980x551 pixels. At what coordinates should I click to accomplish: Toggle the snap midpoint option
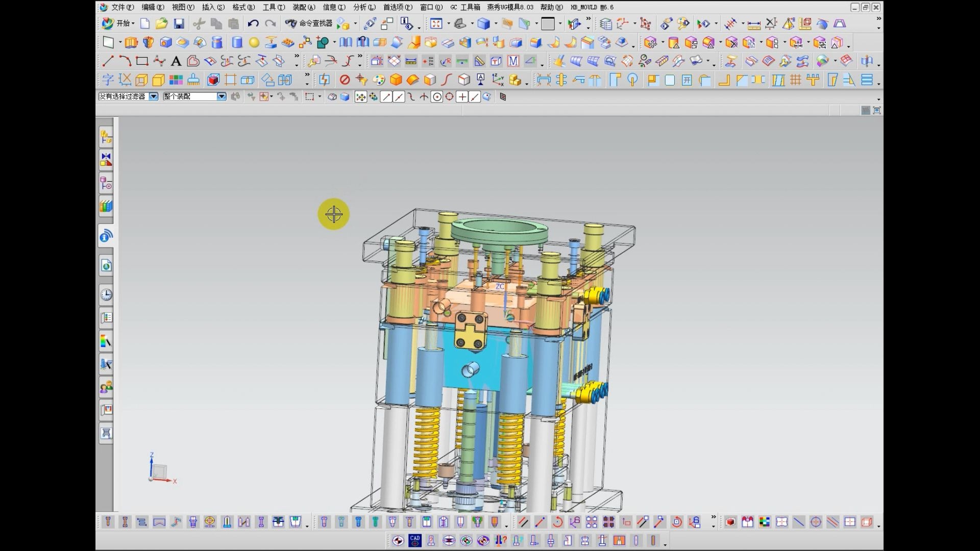(x=399, y=97)
